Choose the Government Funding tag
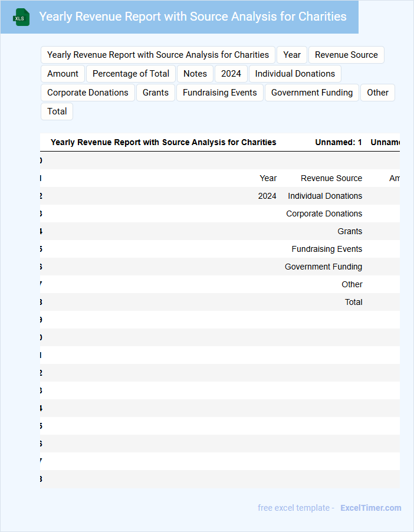The height and width of the screenshot is (532, 414). coord(312,93)
